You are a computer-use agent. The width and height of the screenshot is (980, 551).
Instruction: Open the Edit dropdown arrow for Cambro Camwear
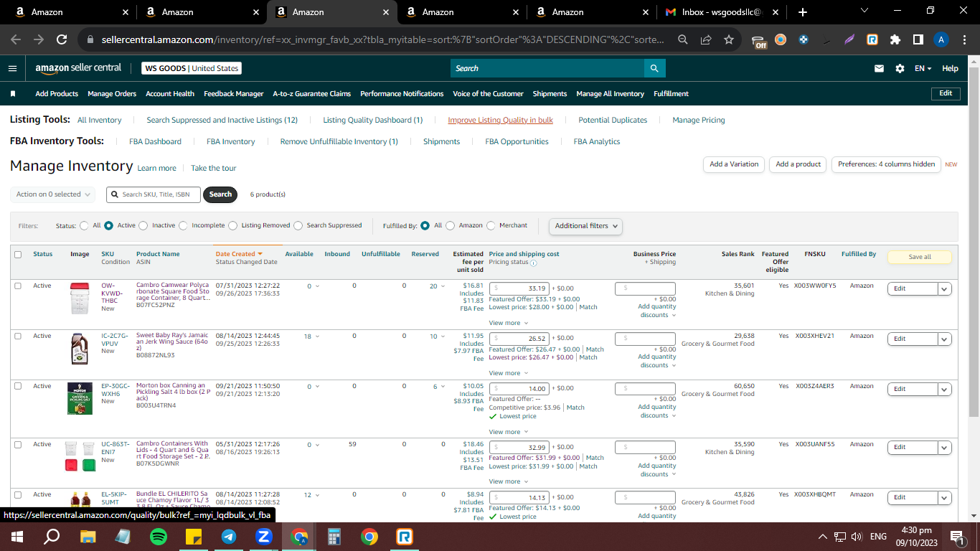pos(945,288)
